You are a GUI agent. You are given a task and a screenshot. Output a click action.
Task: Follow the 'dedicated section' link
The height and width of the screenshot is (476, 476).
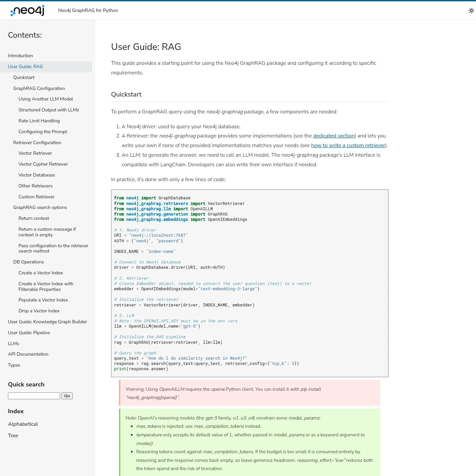[x=334, y=136]
